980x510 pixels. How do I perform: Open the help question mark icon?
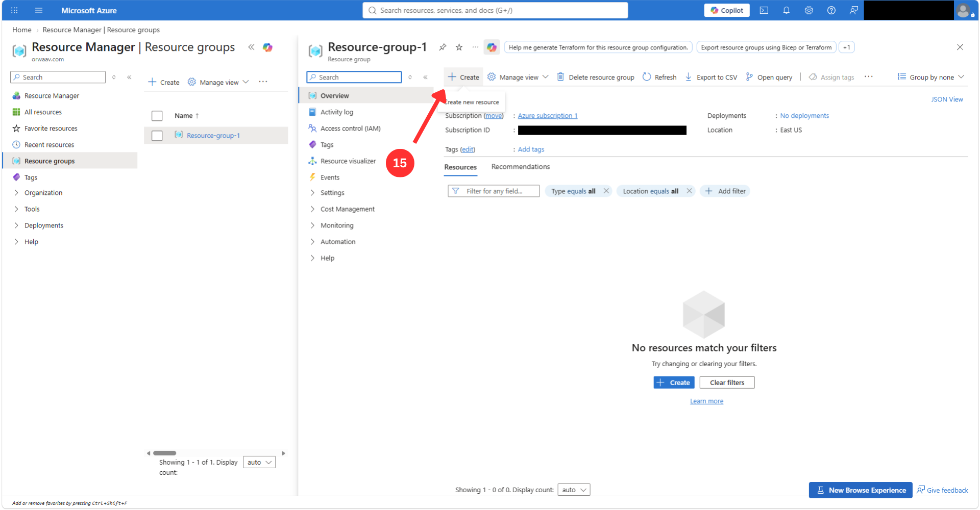(831, 10)
